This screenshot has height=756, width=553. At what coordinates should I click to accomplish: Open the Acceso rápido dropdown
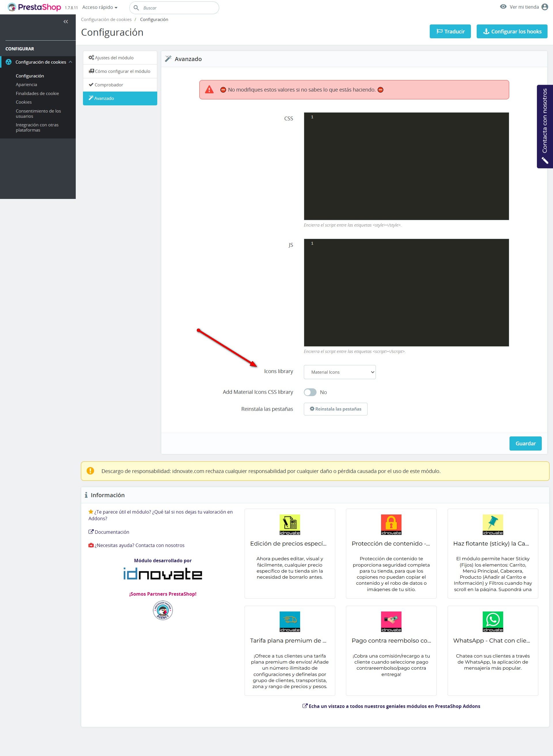(x=100, y=7)
